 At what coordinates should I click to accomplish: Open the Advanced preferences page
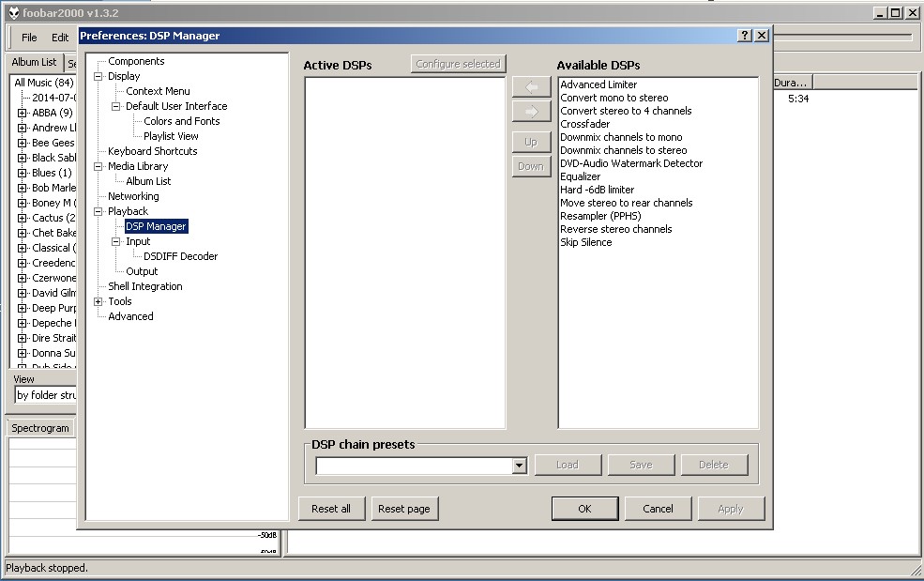[130, 316]
